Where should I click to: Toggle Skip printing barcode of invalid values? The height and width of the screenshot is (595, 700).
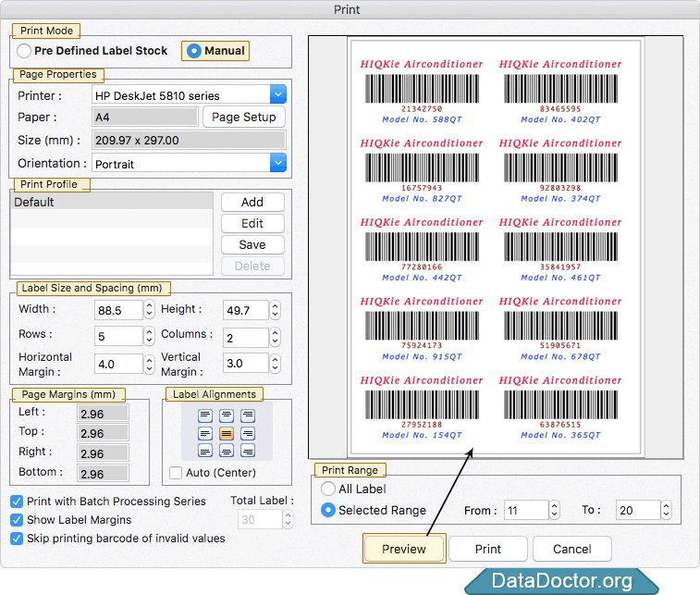(x=17, y=539)
